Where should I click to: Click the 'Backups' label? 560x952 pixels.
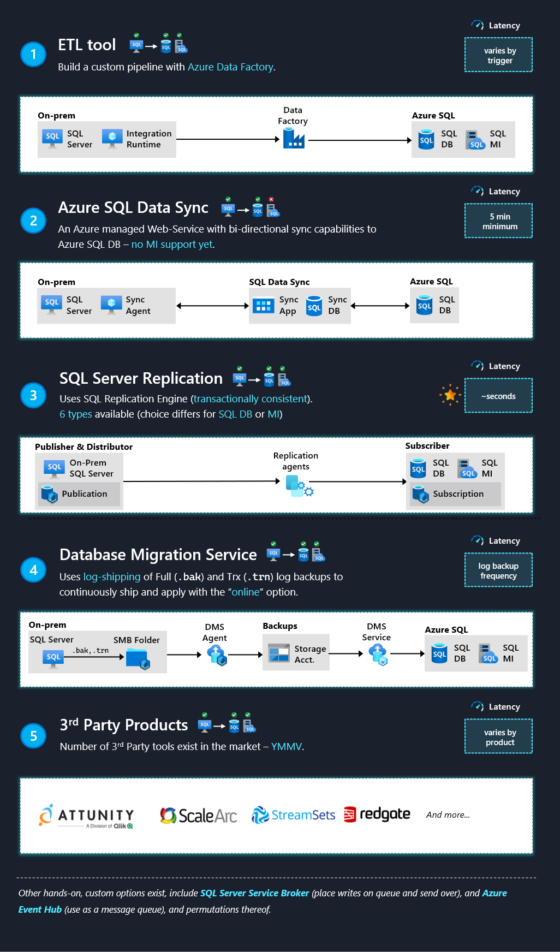coord(280,626)
